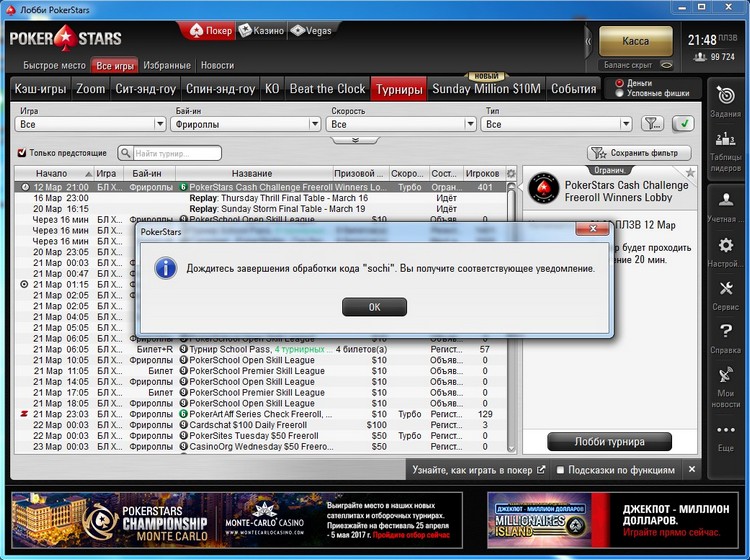Click Лобби турнира button
750x560 pixels.
click(x=609, y=442)
